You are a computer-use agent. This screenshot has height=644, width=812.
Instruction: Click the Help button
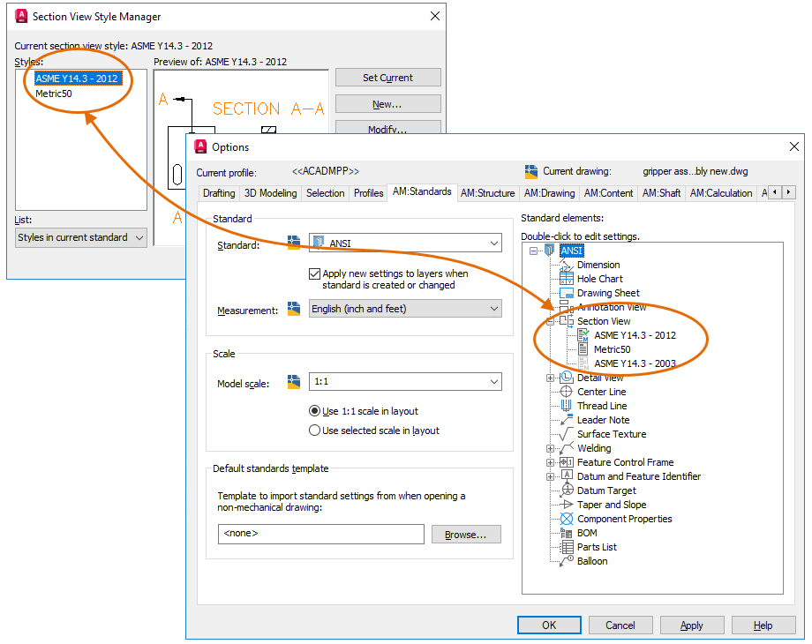pos(763,625)
